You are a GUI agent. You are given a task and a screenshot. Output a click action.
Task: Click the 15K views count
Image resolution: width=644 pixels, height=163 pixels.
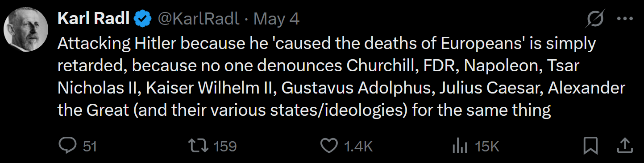486,146
